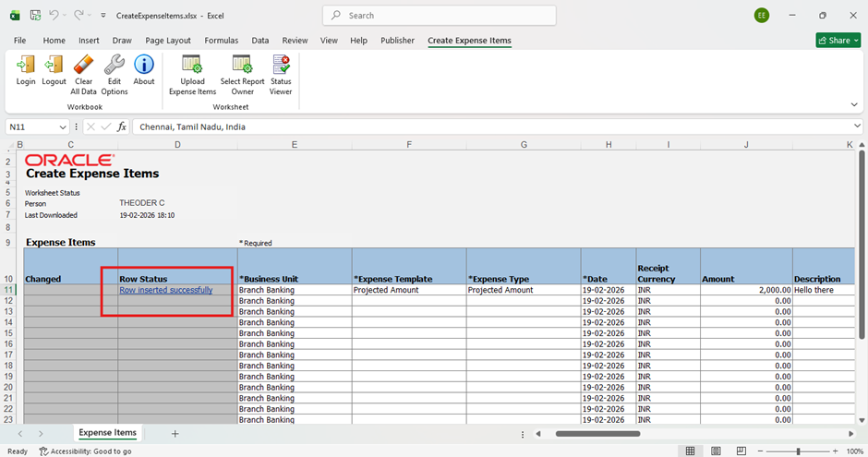Click Upload Expense Items icon
This screenshot has width=868, height=457.
pos(192,65)
